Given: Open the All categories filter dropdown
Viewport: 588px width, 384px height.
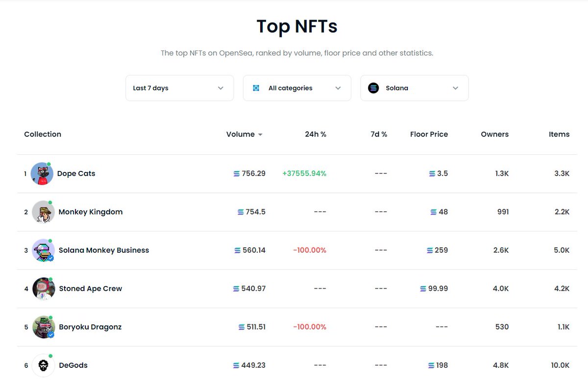Looking at the screenshot, I should click(297, 88).
